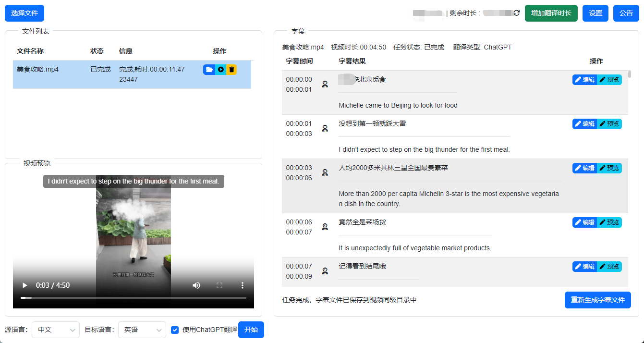The width and height of the screenshot is (644, 343).
Task: Open the 源语言 dropdown showing 中文
Action: (56, 330)
